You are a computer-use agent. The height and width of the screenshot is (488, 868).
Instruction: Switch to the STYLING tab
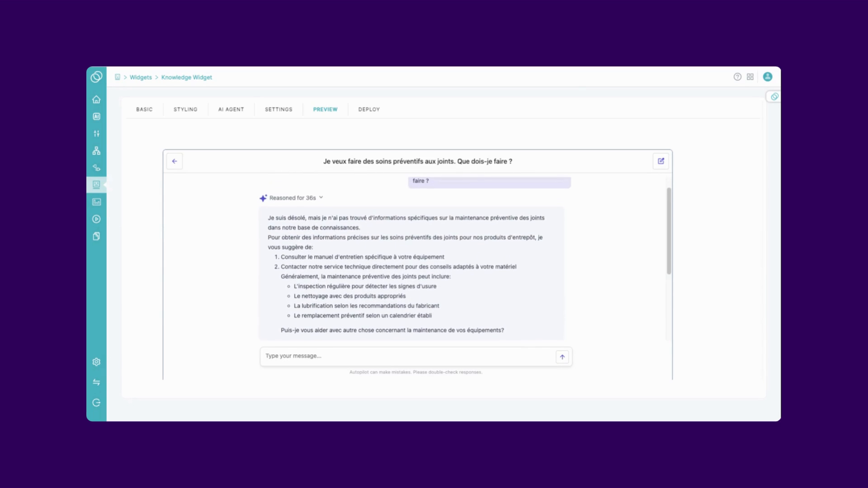185,109
